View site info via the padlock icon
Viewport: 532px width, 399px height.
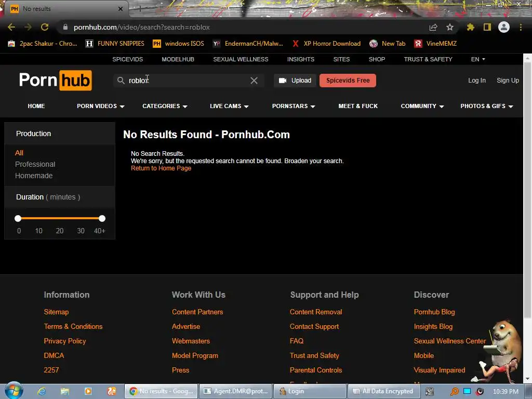[65, 27]
